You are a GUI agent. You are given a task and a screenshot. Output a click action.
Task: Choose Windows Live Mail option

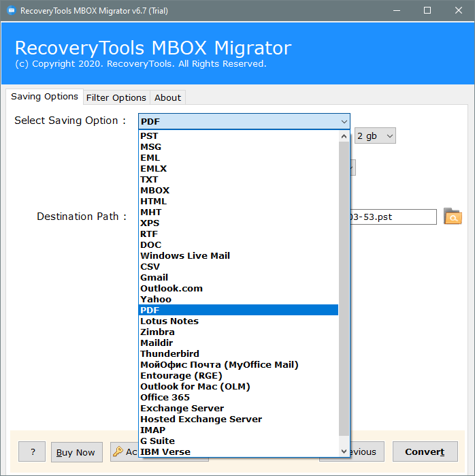pyautogui.click(x=239, y=256)
